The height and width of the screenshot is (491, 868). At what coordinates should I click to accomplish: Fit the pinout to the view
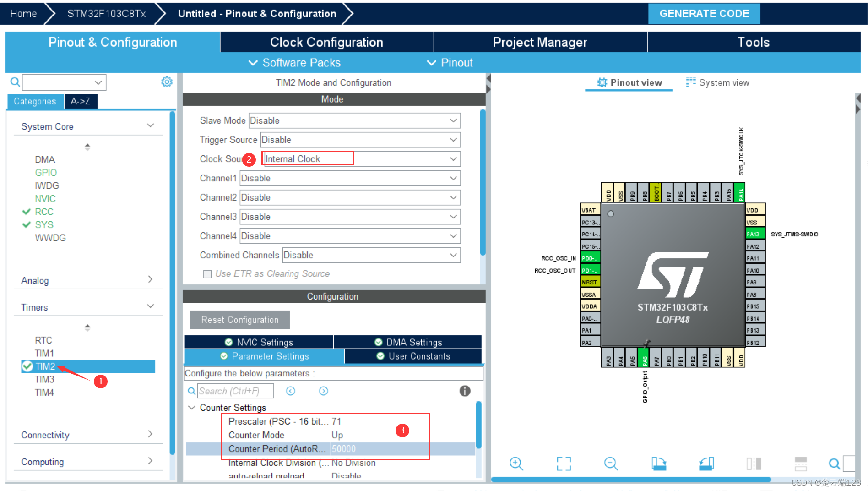click(564, 464)
